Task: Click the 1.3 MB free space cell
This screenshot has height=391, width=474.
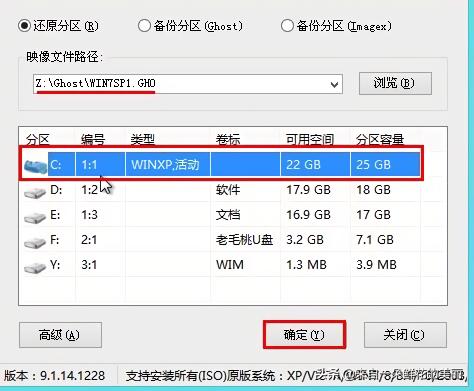Action: pos(306,265)
